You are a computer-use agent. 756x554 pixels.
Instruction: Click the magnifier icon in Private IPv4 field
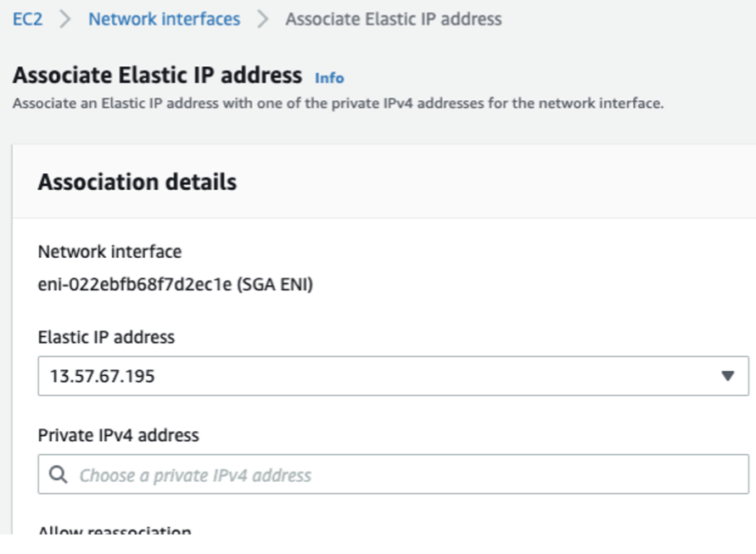[59, 475]
